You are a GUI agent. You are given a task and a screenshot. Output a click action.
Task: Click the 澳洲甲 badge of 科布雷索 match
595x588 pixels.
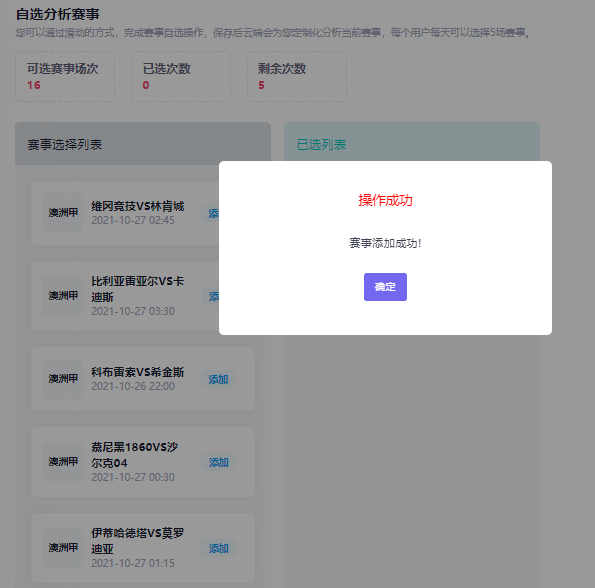point(63,379)
